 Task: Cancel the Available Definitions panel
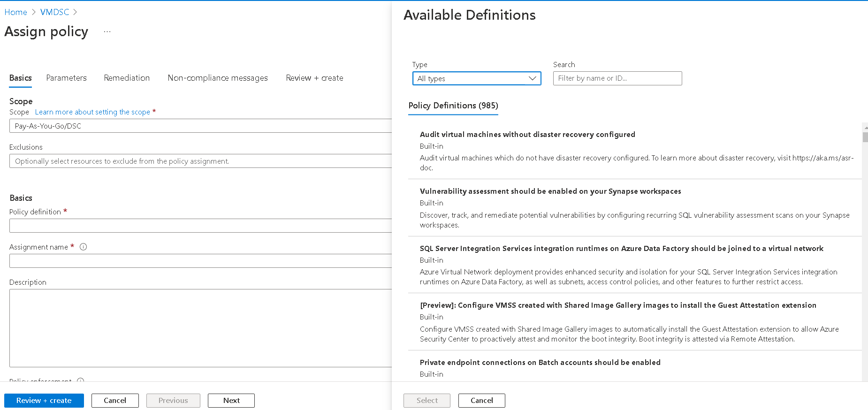(481, 401)
